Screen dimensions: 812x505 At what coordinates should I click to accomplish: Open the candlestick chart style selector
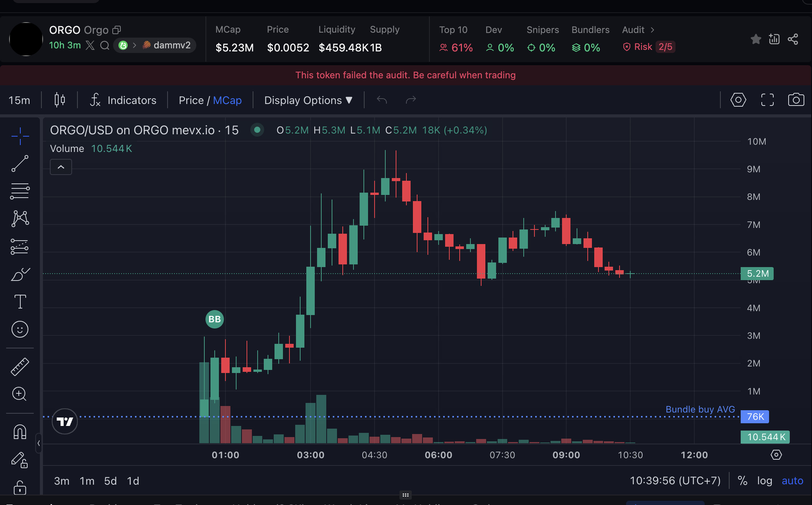point(59,100)
